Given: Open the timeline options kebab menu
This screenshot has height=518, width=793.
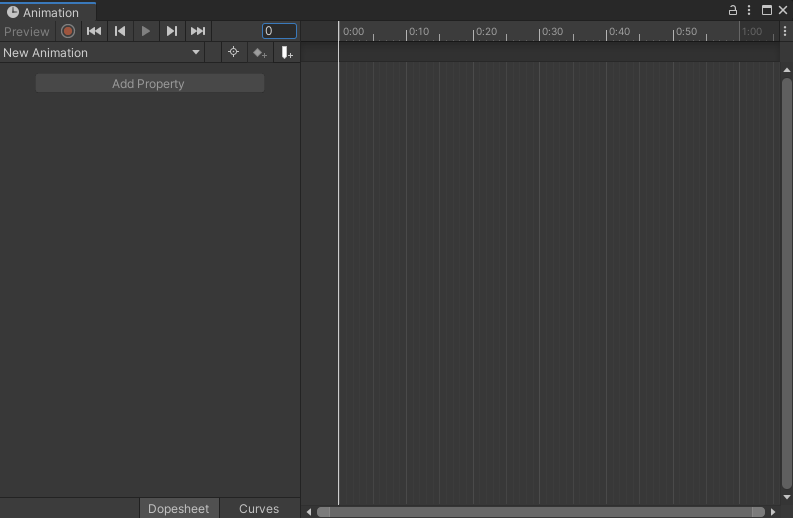Looking at the screenshot, I should (x=785, y=31).
